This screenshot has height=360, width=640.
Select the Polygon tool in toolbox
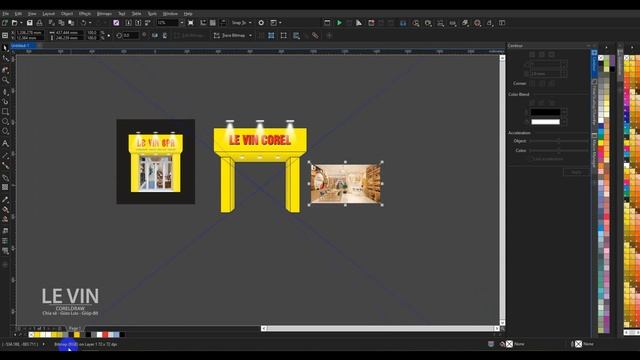point(5,131)
